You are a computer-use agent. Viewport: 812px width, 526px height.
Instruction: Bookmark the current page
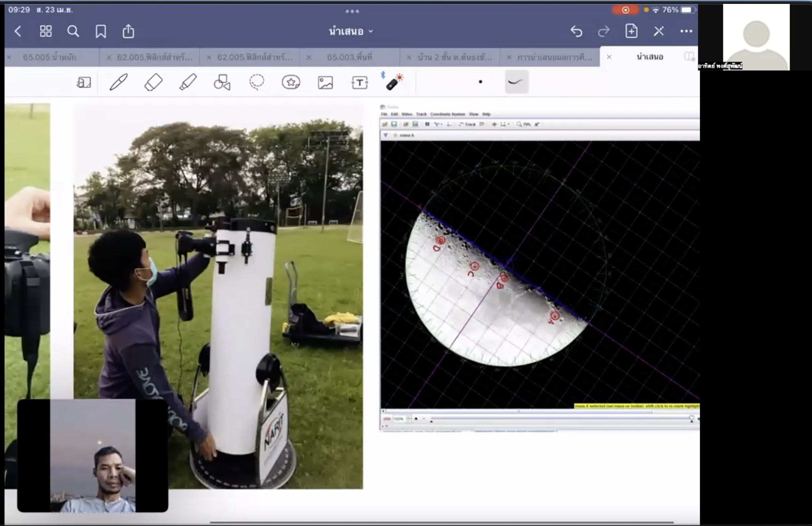pos(101,31)
